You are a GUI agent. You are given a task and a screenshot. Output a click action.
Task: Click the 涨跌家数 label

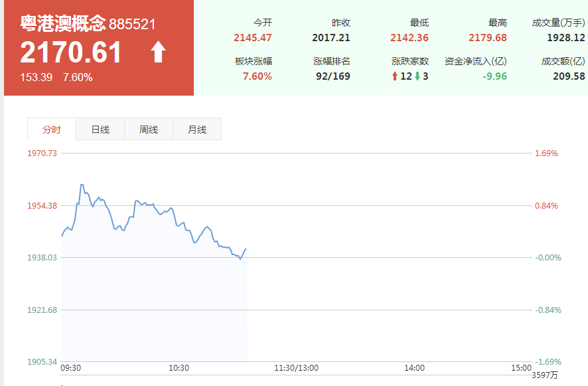410,61
